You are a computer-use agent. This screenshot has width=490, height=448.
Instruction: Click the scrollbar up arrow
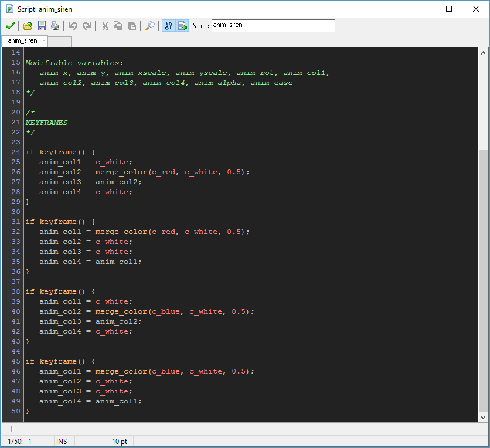[483, 53]
